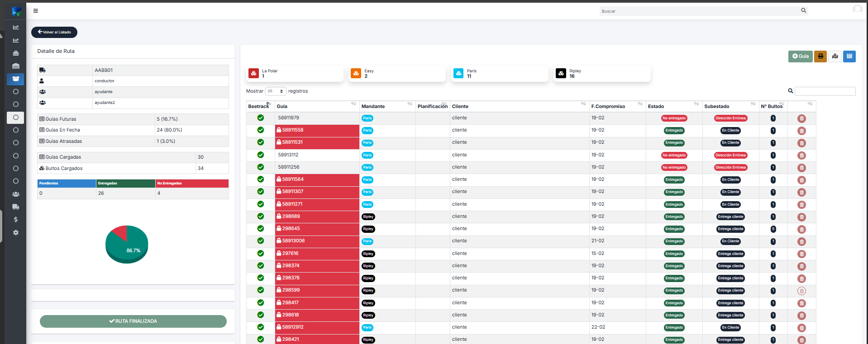The width and height of the screenshot is (868, 344).
Task: Toggle the hamburger sidebar menu
Action: coord(36,11)
